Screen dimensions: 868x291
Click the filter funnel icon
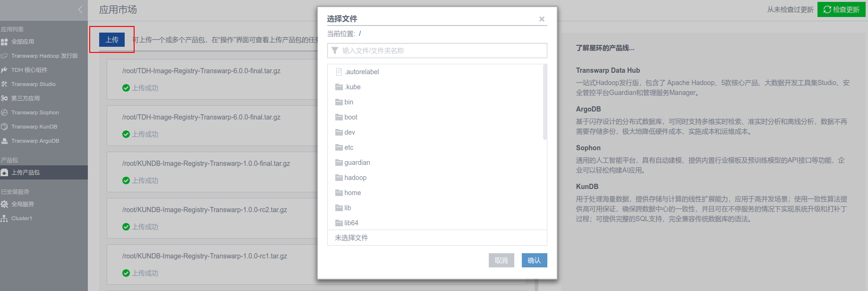(x=335, y=51)
